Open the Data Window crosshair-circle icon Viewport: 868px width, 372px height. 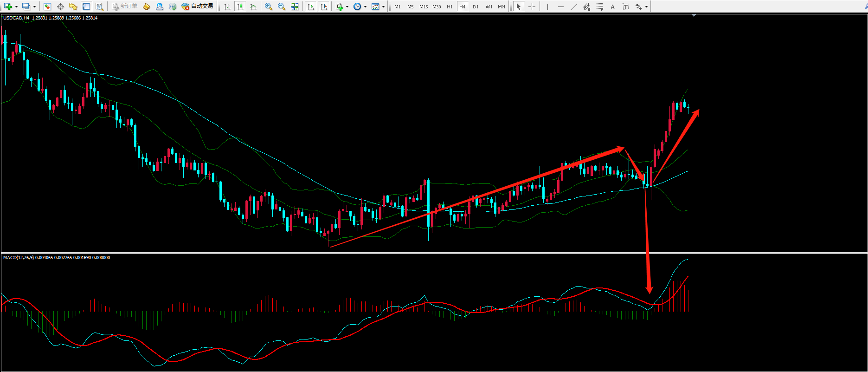coord(60,7)
